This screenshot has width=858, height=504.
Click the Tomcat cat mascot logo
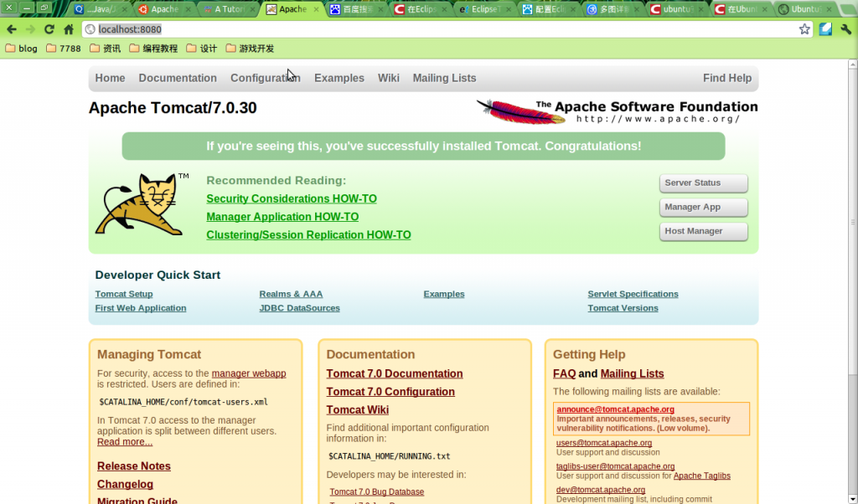point(141,204)
